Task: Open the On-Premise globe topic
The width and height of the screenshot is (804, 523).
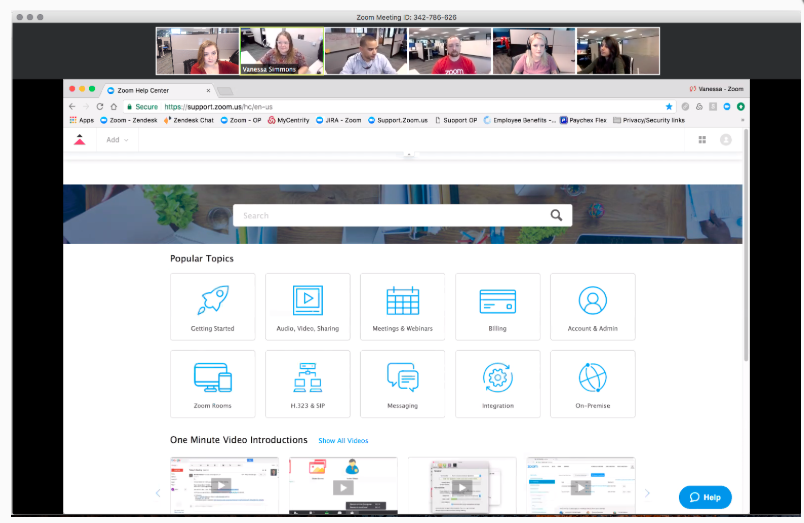Action: [592, 383]
